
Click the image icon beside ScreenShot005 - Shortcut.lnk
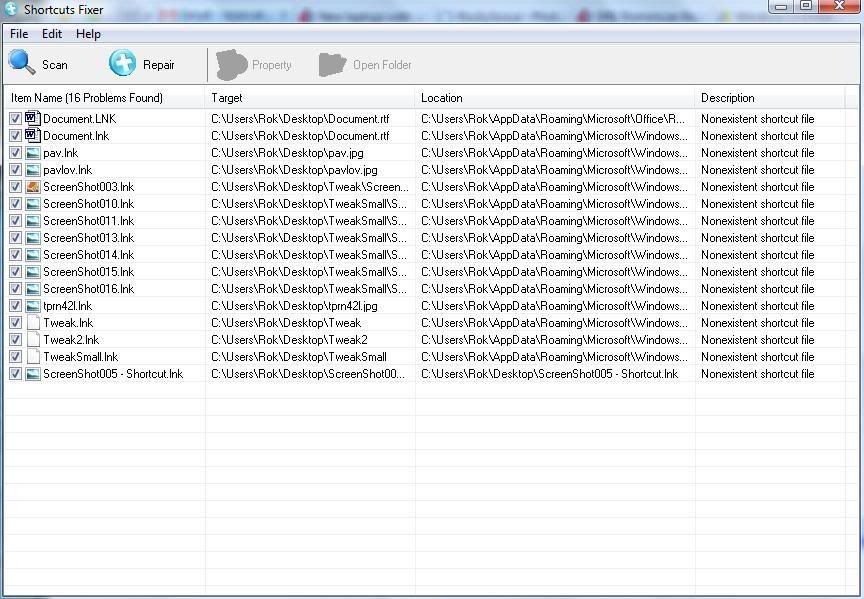tap(33, 374)
